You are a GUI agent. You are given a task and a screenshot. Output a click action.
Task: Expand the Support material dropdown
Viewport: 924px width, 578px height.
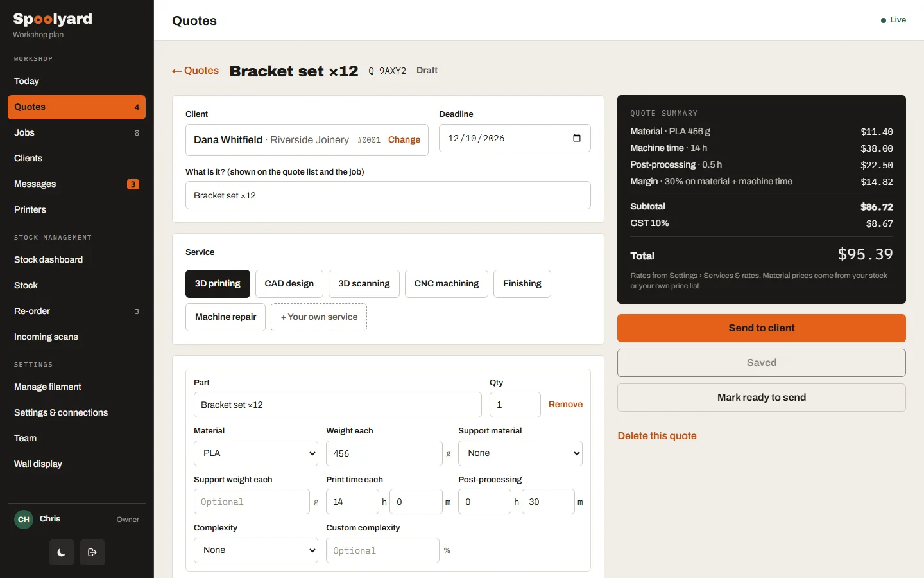tap(520, 453)
